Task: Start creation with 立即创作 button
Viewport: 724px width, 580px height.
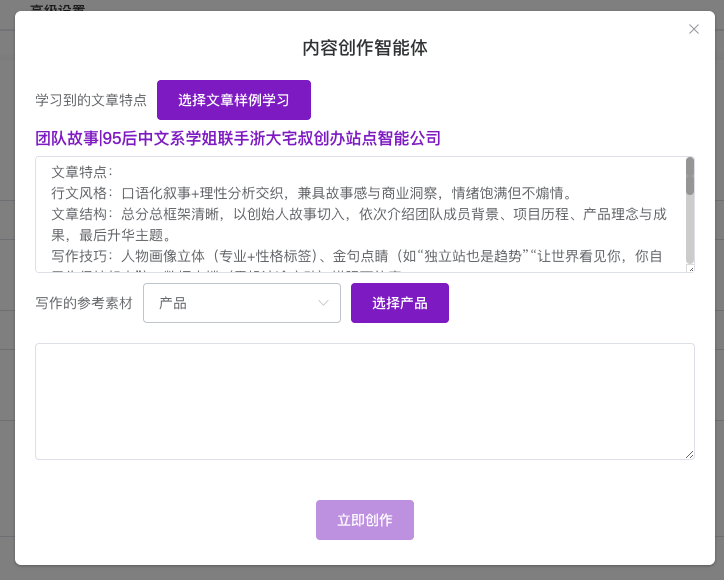Action: [365, 520]
